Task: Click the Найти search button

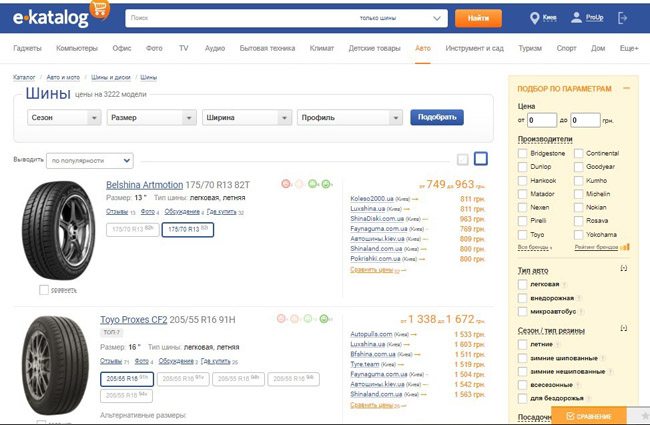Action: pyautogui.click(x=478, y=18)
